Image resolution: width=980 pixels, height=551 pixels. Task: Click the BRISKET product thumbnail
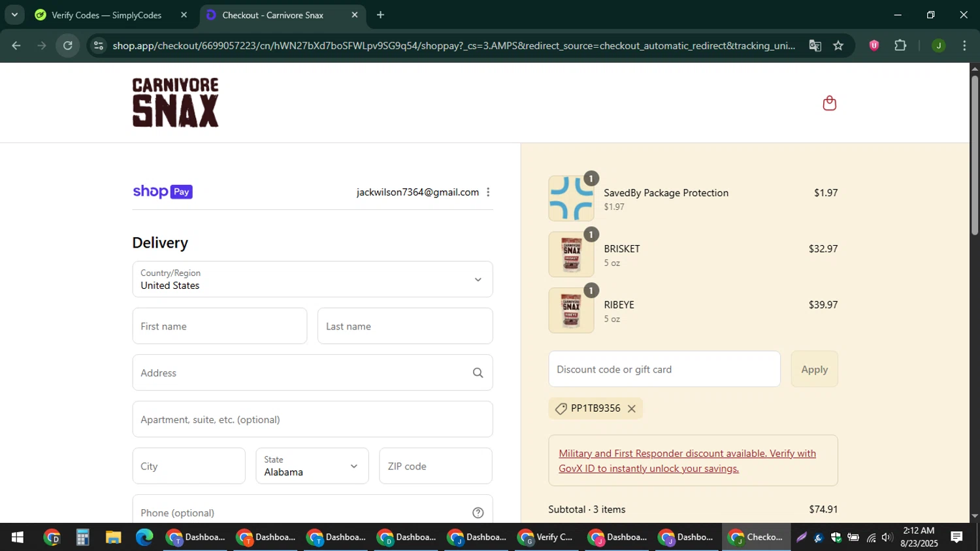571,254
